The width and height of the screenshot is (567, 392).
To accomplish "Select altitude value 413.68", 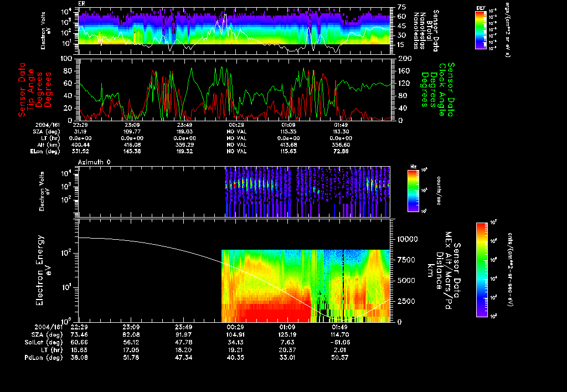I will 288,145.
